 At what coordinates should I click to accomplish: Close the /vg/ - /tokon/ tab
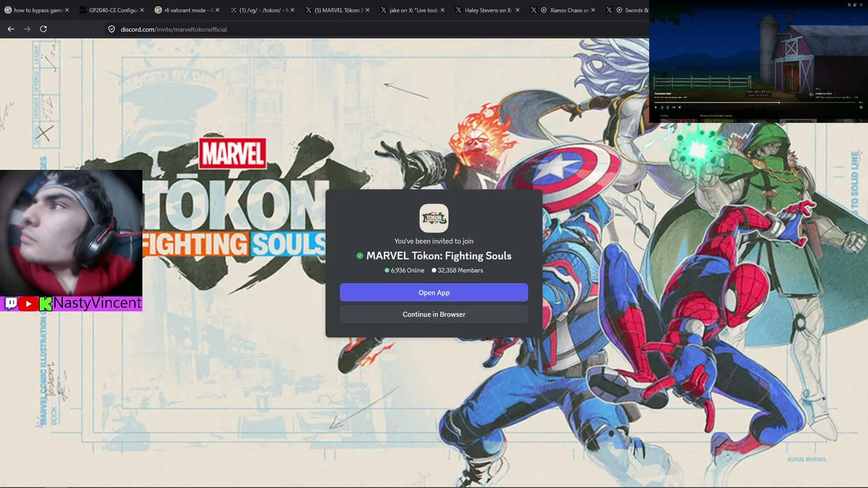coord(292,10)
